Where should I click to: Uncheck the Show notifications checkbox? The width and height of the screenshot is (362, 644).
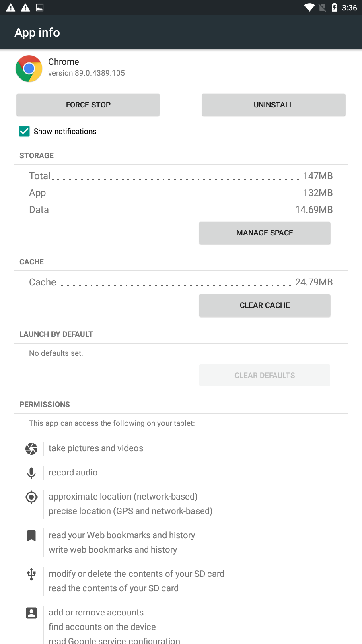(24, 131)
